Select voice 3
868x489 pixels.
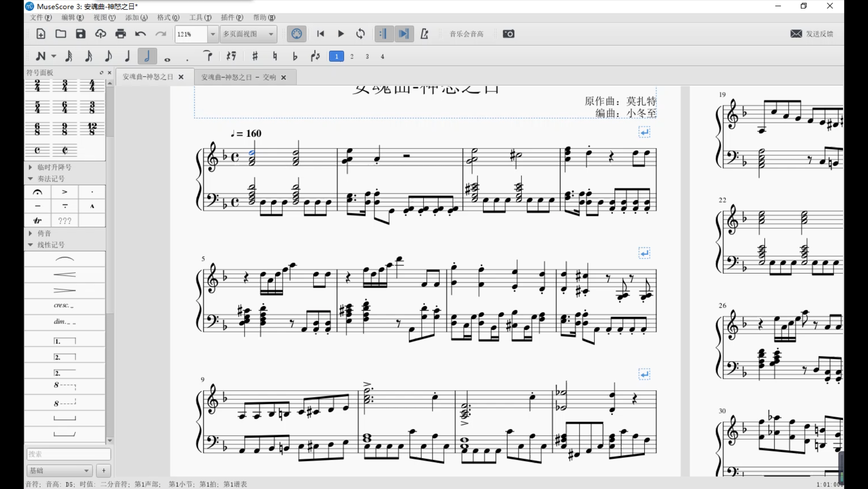coord(367,57)
